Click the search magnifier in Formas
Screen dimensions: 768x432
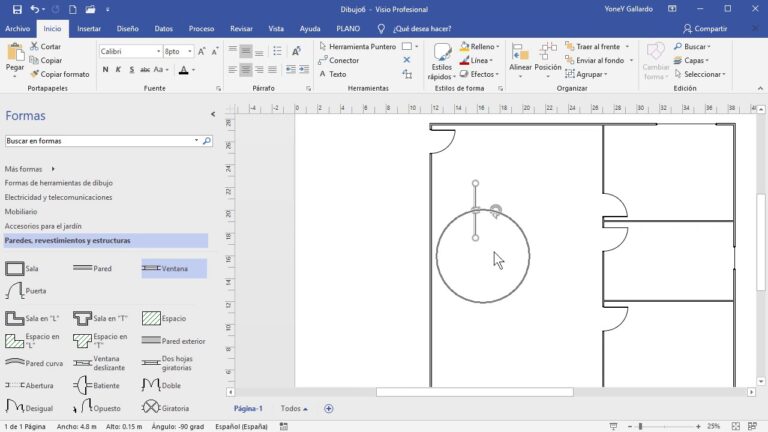click(207, 141)
